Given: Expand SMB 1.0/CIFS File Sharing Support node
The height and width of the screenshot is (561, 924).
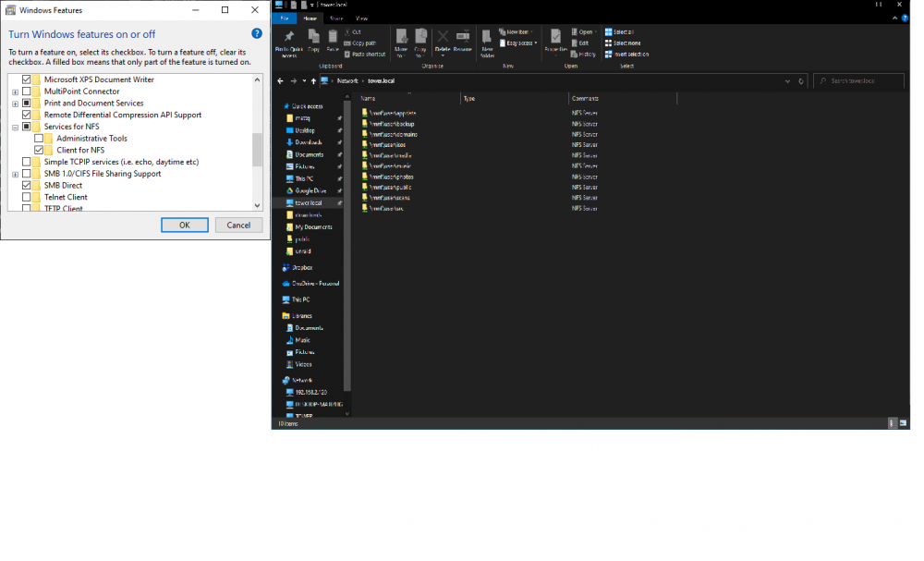Looking at the screenshot, I should 16,175.
